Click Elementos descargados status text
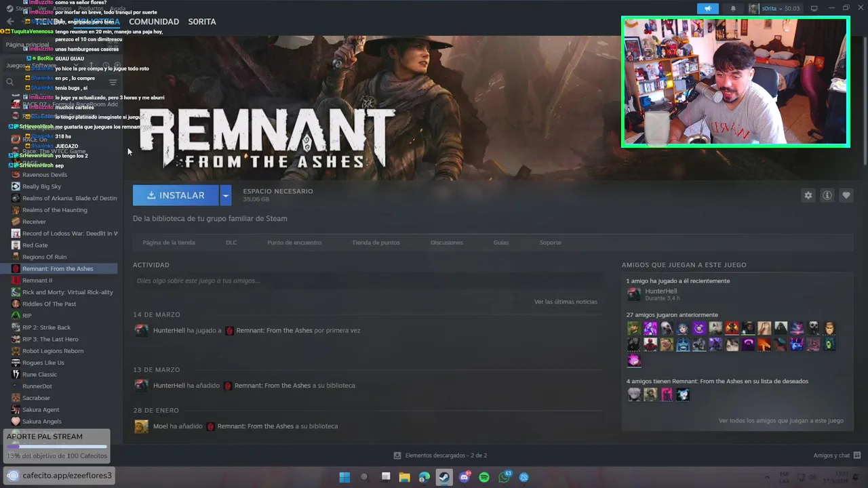 446,455
